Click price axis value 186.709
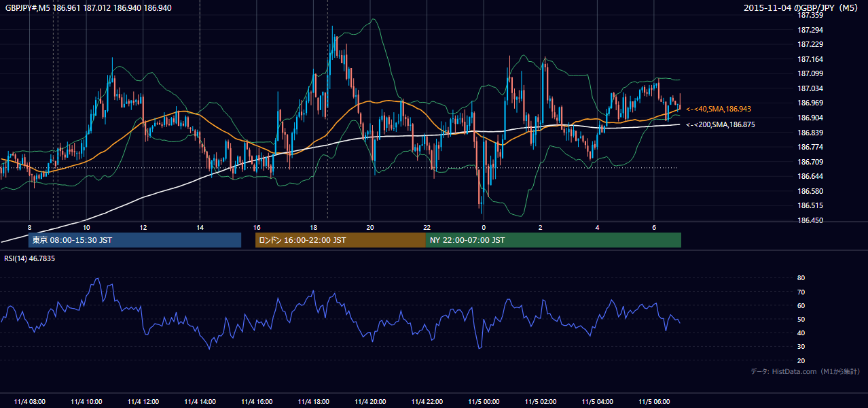The width and height of the screenshot is (868, 408). 809,162
